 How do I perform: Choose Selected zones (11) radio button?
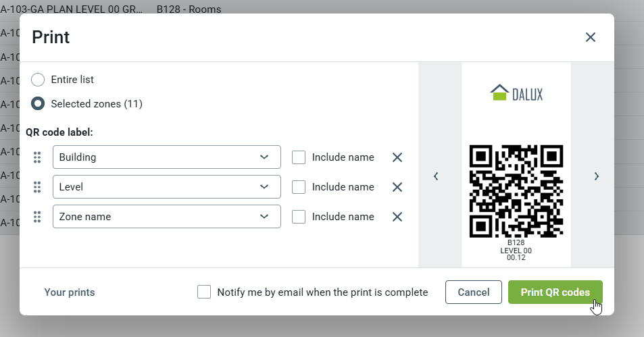[x=39, y=104]
